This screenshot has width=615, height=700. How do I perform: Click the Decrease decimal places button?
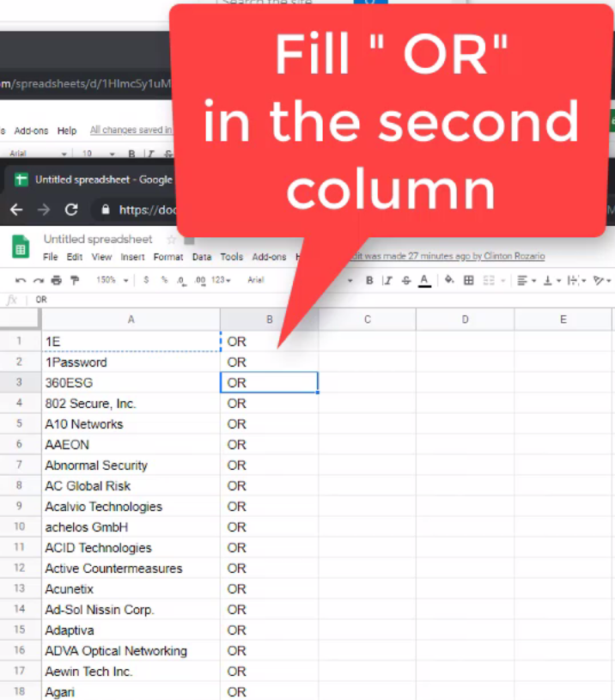(x=181, y=280)
